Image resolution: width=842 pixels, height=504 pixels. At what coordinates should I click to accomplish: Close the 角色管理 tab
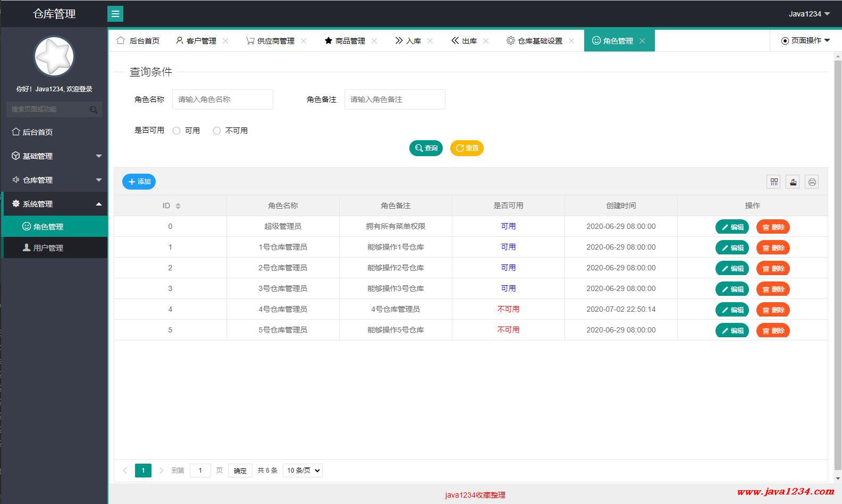(x=642, y=41)
